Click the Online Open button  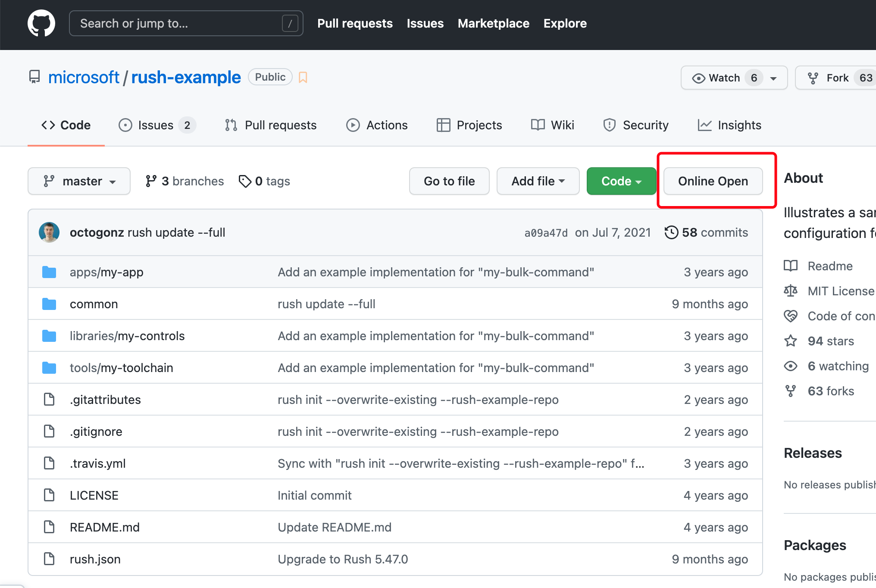tap(713, 181)
